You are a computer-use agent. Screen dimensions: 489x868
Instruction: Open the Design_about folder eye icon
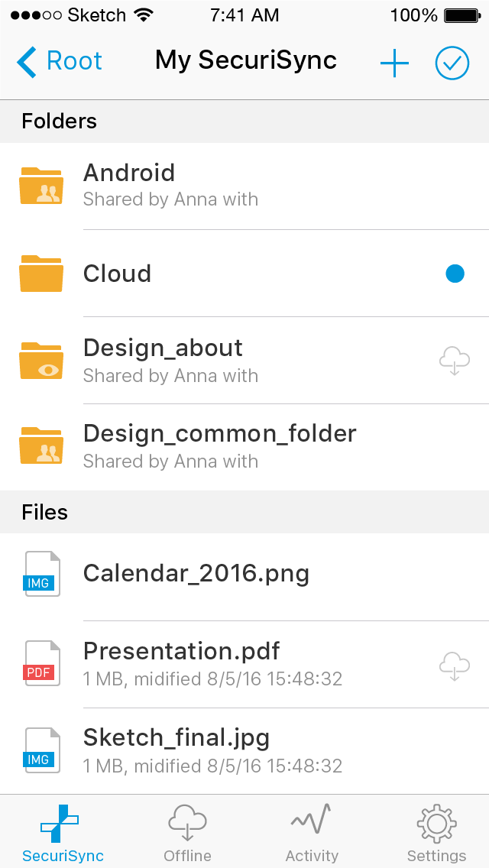pos(41,361)
